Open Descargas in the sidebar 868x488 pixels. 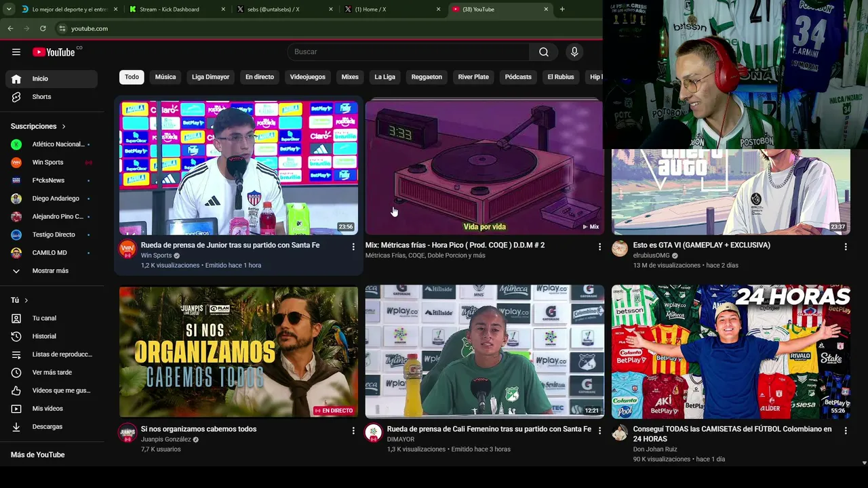pos(52,426)
